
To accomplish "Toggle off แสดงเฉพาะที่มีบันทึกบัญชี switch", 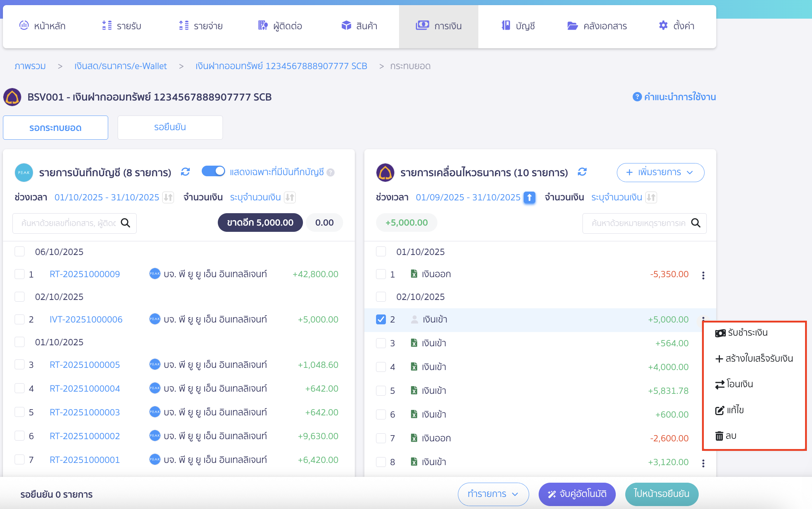I will coord(213,171).
